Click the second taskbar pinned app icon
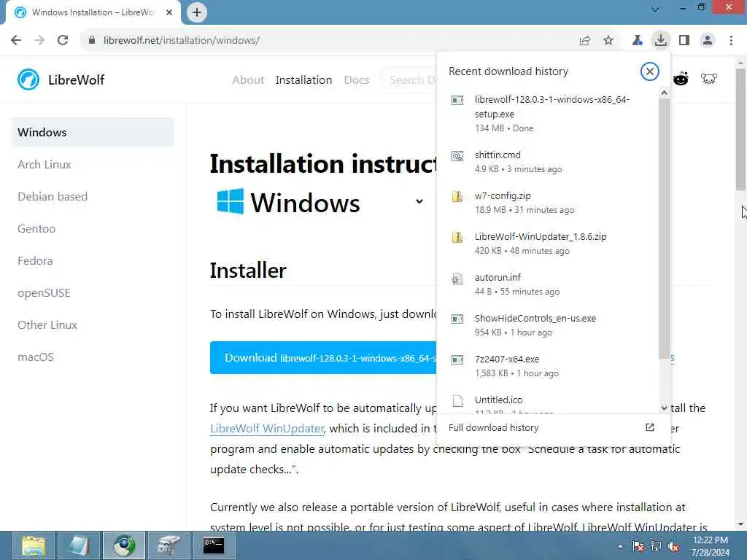 [79, 545]
